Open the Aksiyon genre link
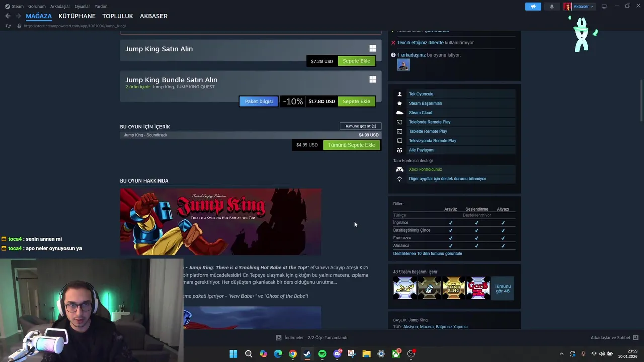 pyautogui.click(x=410, y=327)
